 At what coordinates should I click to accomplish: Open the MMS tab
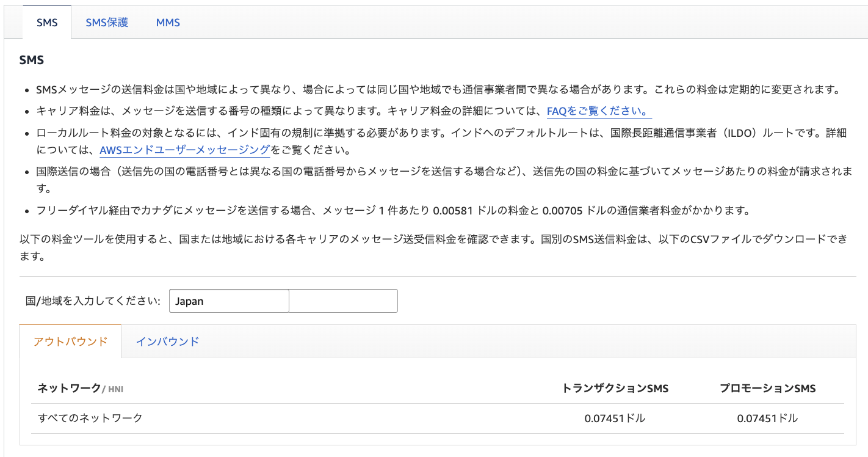click(167, 22)
